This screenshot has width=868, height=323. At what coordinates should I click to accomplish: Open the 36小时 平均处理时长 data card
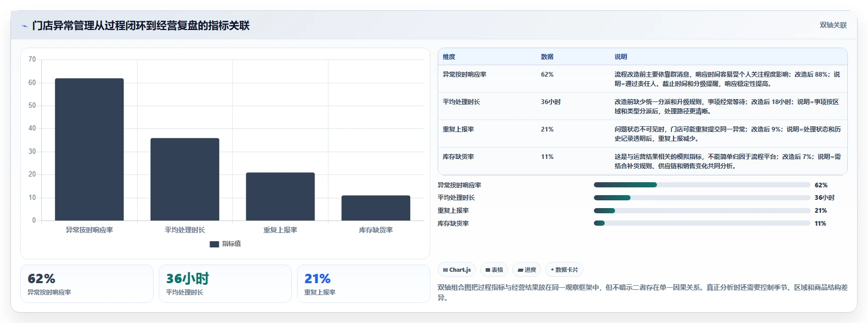click(225, 284)
